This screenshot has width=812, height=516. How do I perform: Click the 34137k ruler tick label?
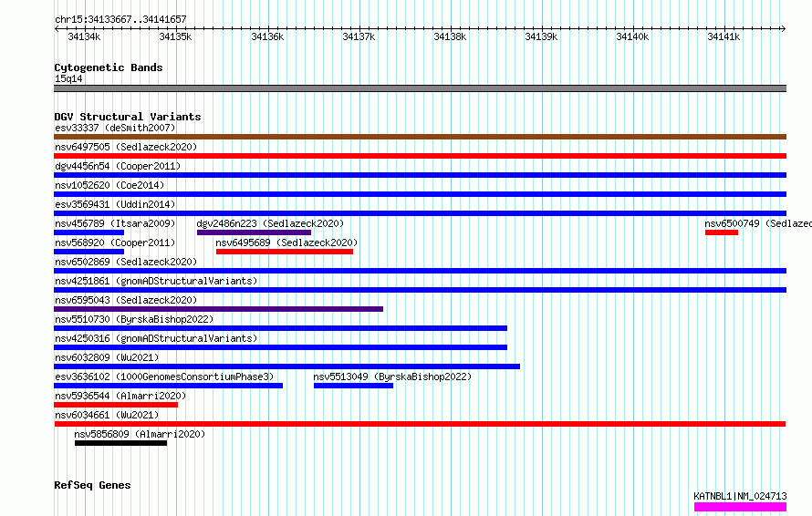(359, 37)
